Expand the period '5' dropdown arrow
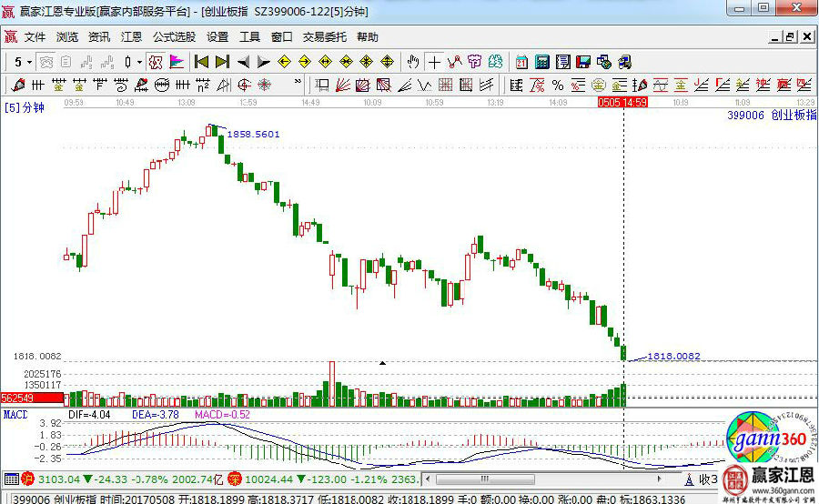This screenshot has width=819, height=504. pos(29,62)
